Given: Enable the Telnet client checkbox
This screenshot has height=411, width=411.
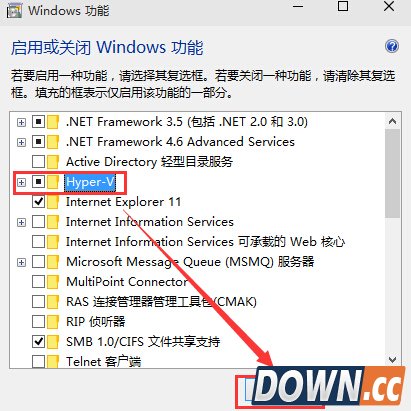Looking at the screenshot, I should 39,361.
